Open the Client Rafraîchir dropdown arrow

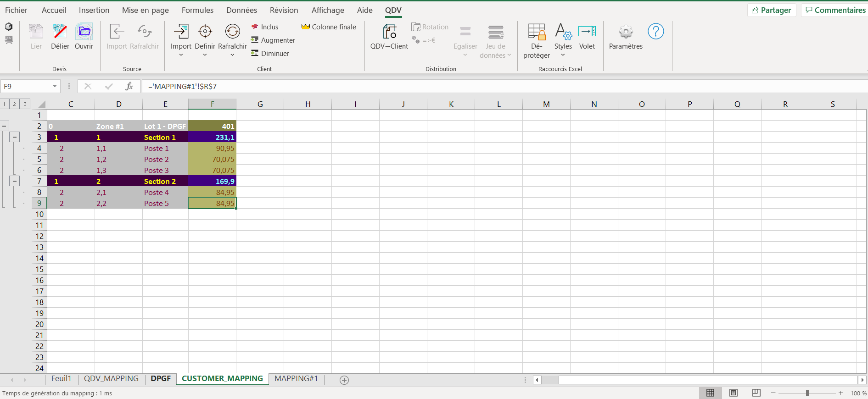click(232, 55)
